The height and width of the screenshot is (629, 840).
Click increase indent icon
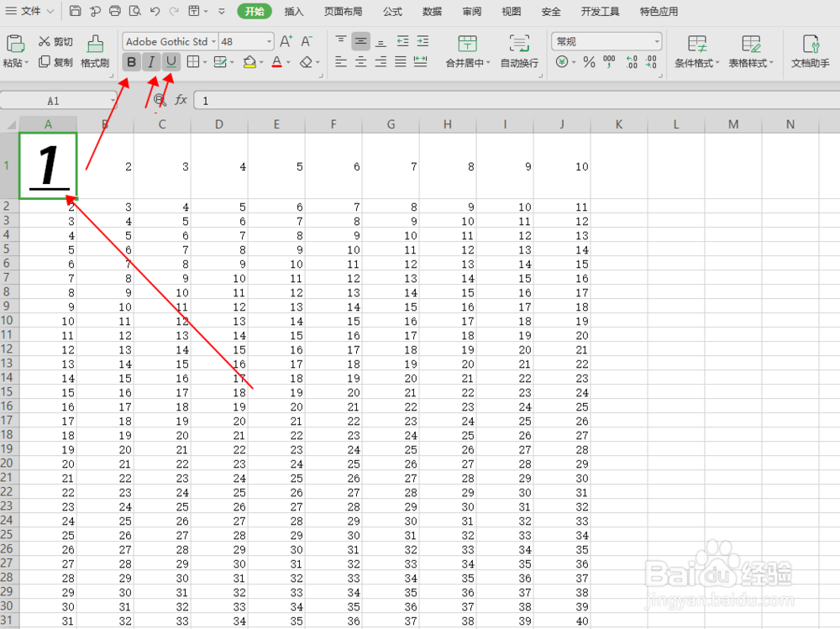coord(423,40)
